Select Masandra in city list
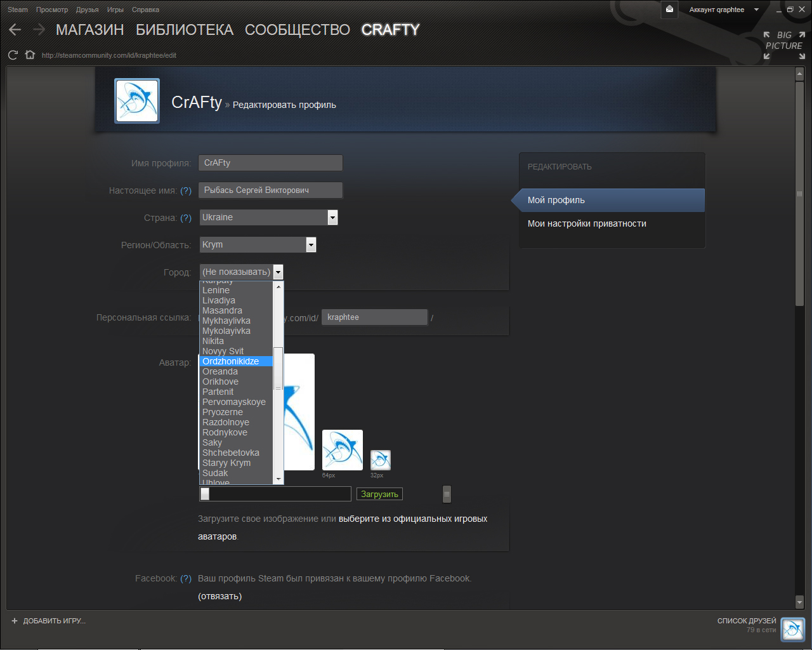 [237, 310]
